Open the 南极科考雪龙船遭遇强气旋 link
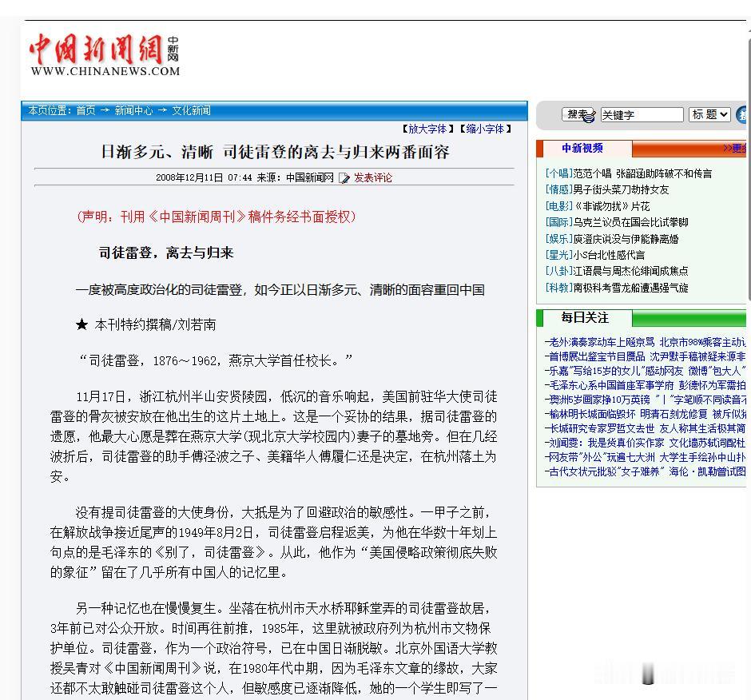Screen dimensions: 751x700 (630, 288)
